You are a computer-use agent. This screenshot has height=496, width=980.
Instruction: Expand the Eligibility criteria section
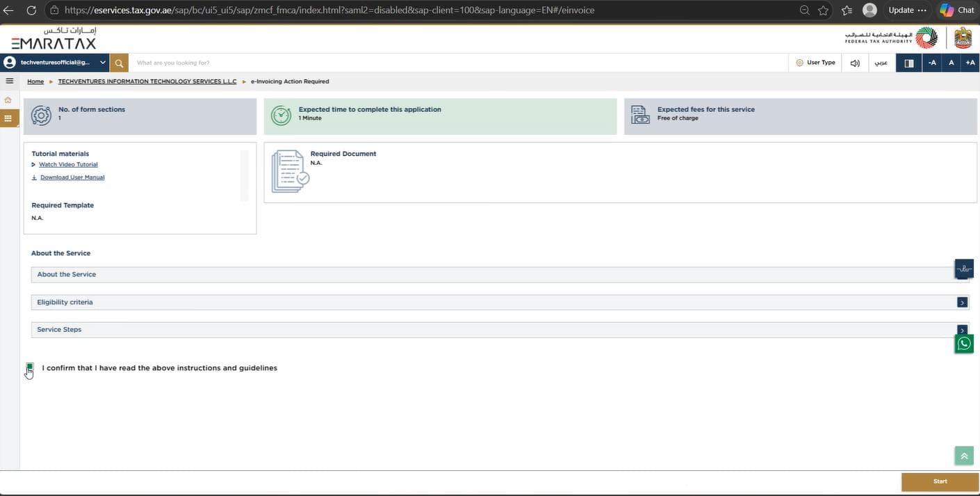(500, 303)
